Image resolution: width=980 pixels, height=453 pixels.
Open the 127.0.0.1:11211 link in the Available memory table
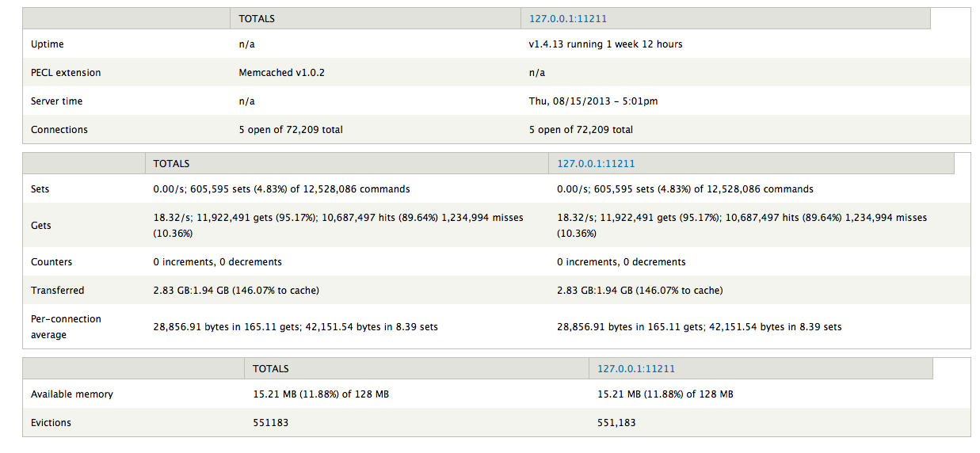pyautogui.click(x=635, y=369)
